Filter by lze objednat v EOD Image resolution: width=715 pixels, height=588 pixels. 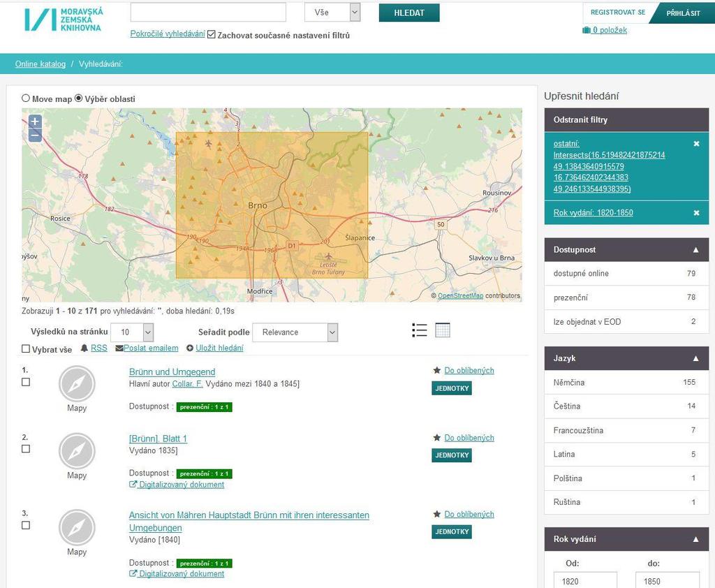click(x=626, y=322)
